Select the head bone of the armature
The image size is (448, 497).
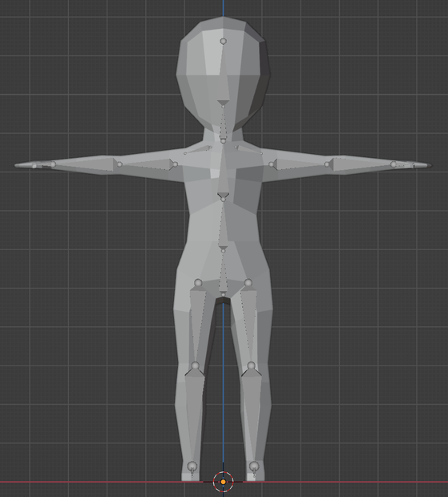click(x=223, y=75)
